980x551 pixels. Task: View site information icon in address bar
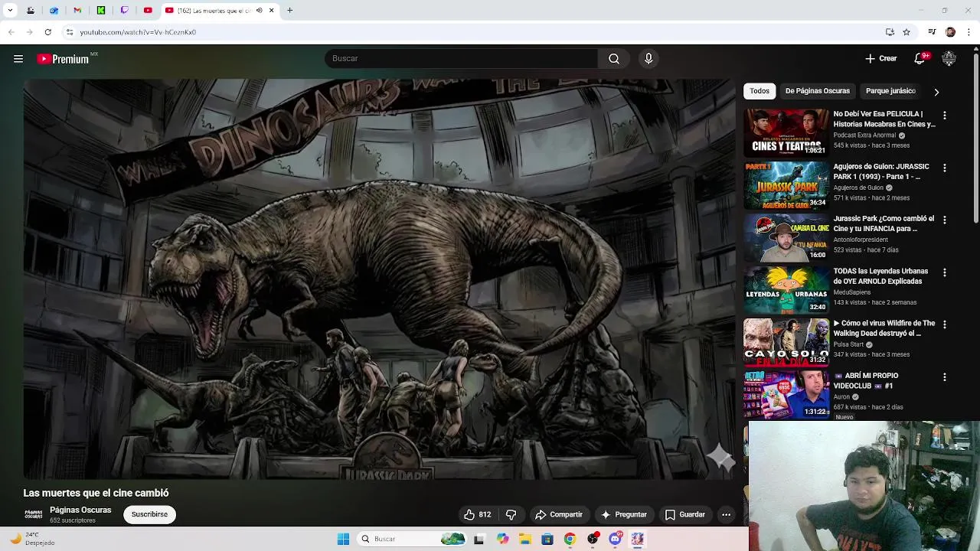tap(69, 32)
